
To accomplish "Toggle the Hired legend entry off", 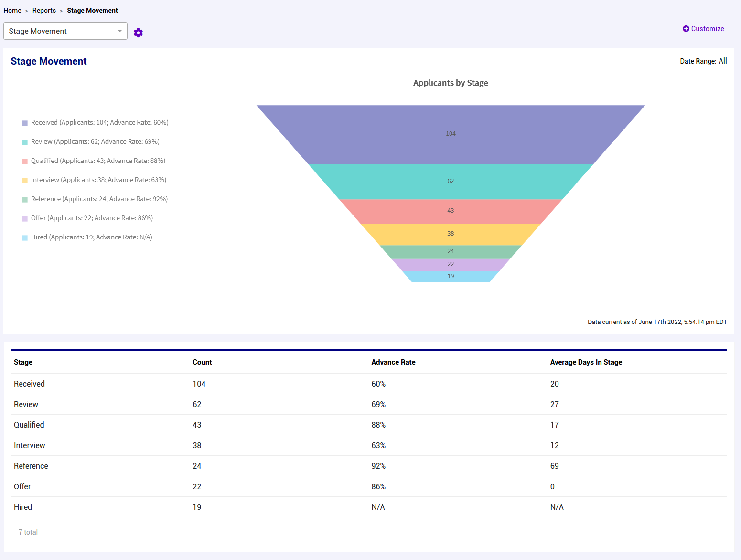I will (x=91, y=237).
